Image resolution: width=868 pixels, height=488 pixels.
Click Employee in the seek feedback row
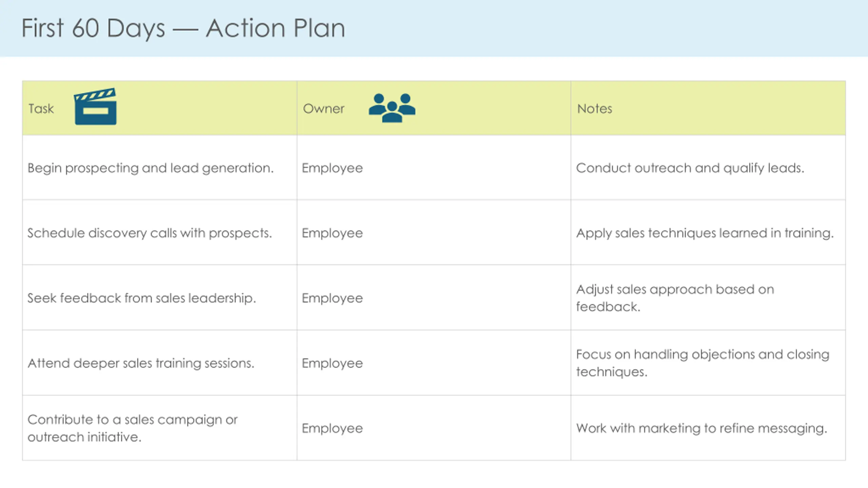(332, 299)
